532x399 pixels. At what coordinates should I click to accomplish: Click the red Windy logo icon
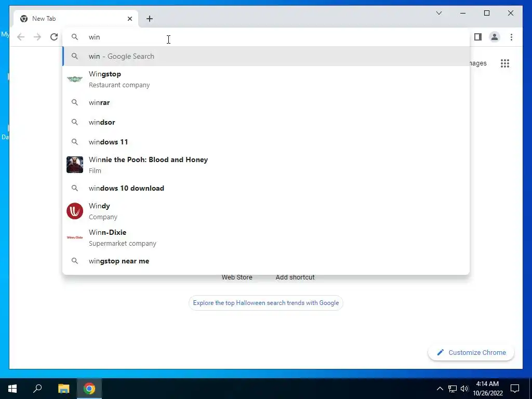tap(75, 211)
